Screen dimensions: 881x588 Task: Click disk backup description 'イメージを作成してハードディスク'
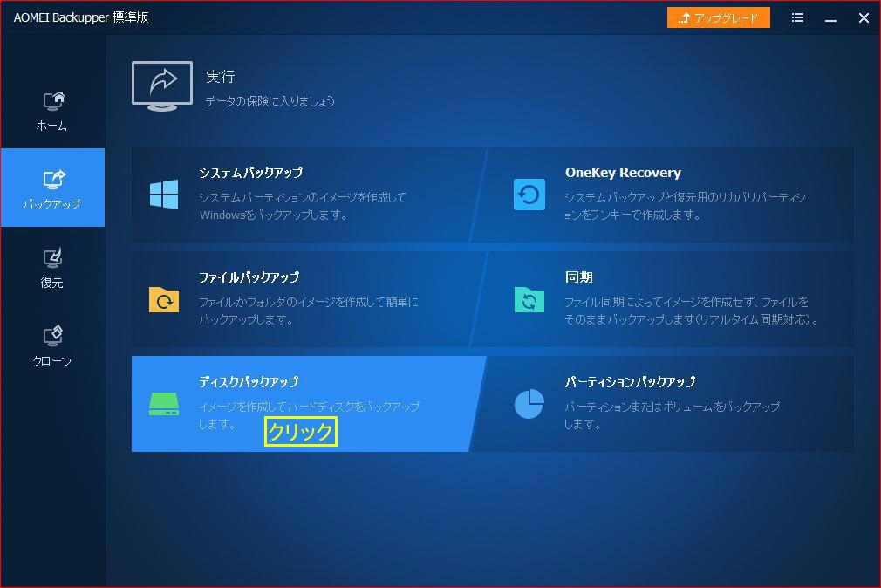[x=309, y=415]
